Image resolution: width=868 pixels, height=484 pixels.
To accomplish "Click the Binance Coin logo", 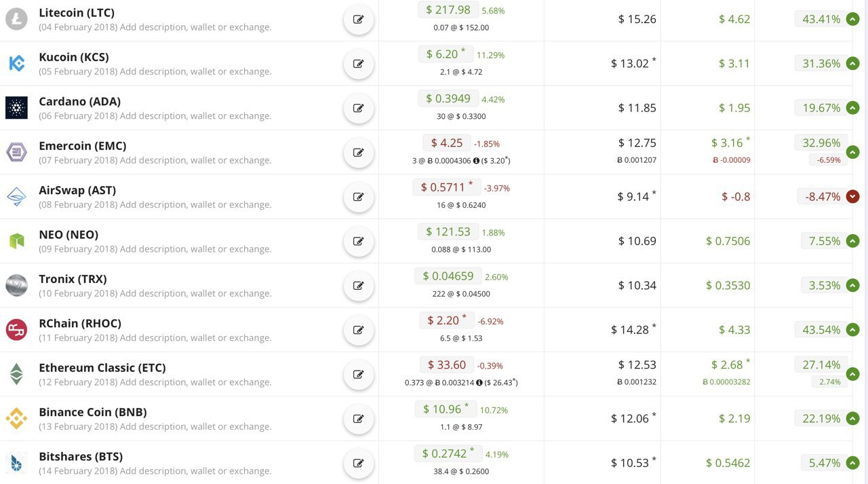I will [x=16, y=418].
